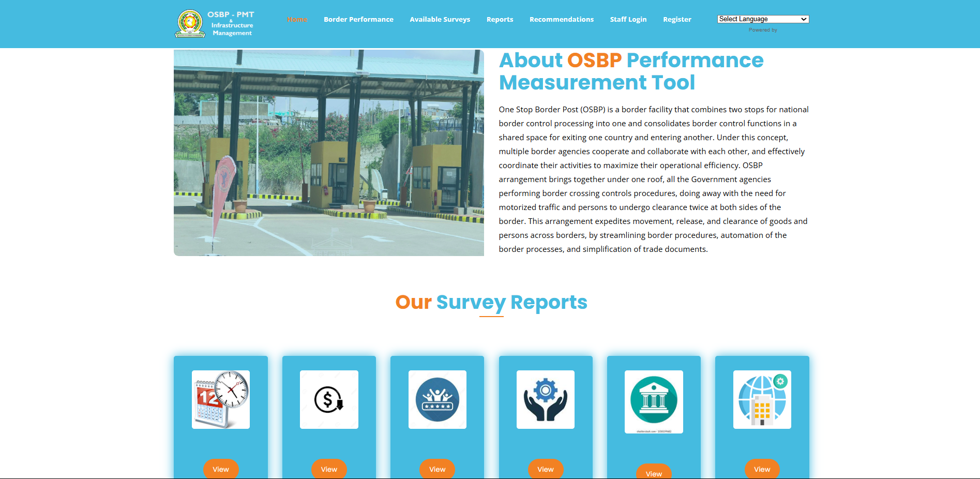Click the hands holding gear icon
The height and width of the screenshot is (479, 980).
click(x=545, y=399)
